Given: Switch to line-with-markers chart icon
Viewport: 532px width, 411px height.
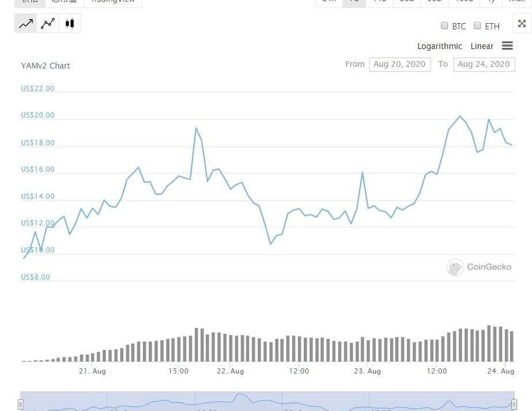Looking at the screenshot, I should tap(47, 24).
